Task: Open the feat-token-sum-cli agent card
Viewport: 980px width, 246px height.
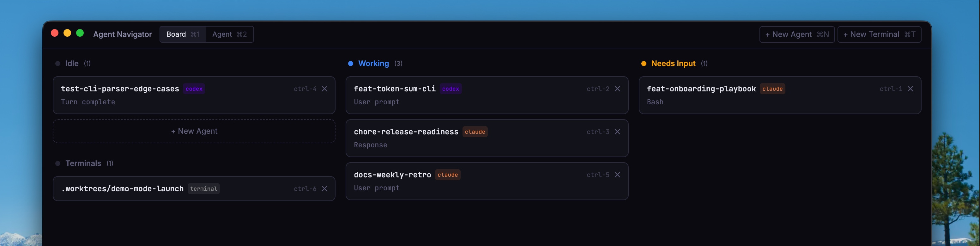Action: tap(487, 95)
